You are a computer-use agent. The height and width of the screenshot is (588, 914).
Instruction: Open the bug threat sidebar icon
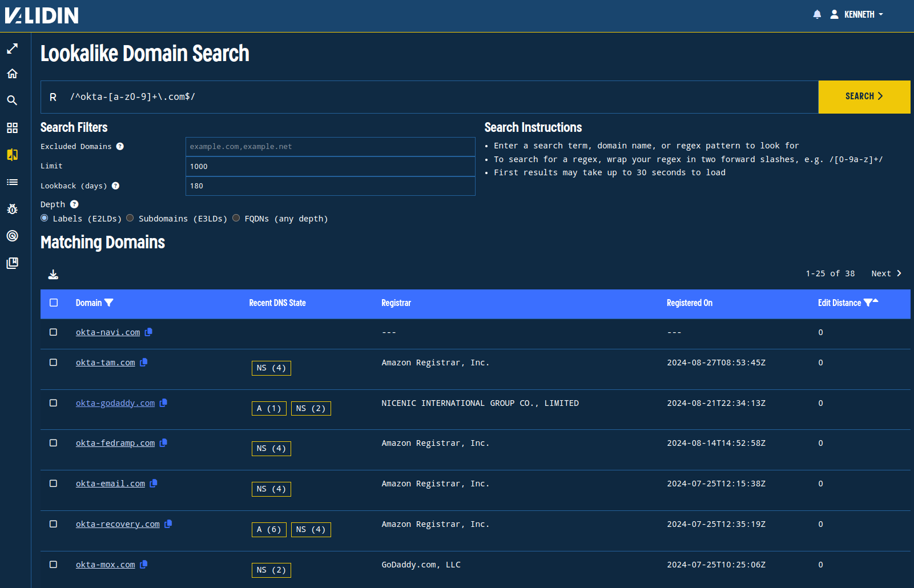point(12,209)
